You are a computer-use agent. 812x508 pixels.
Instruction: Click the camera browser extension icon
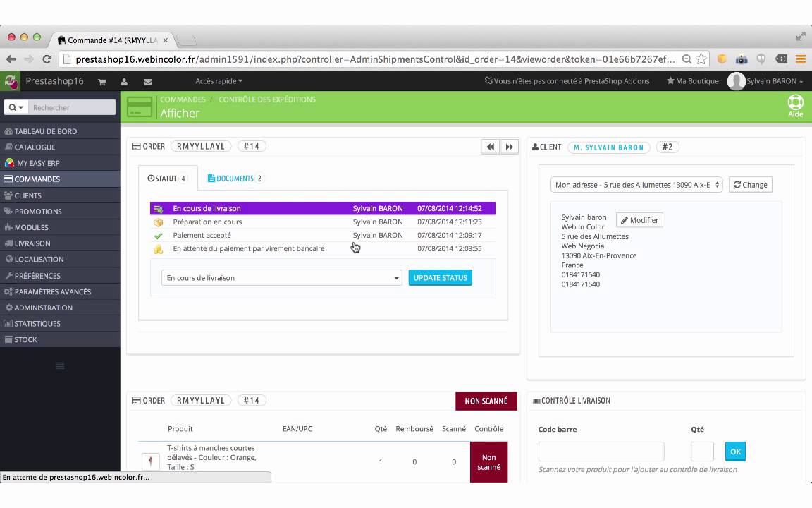(742, 59)
